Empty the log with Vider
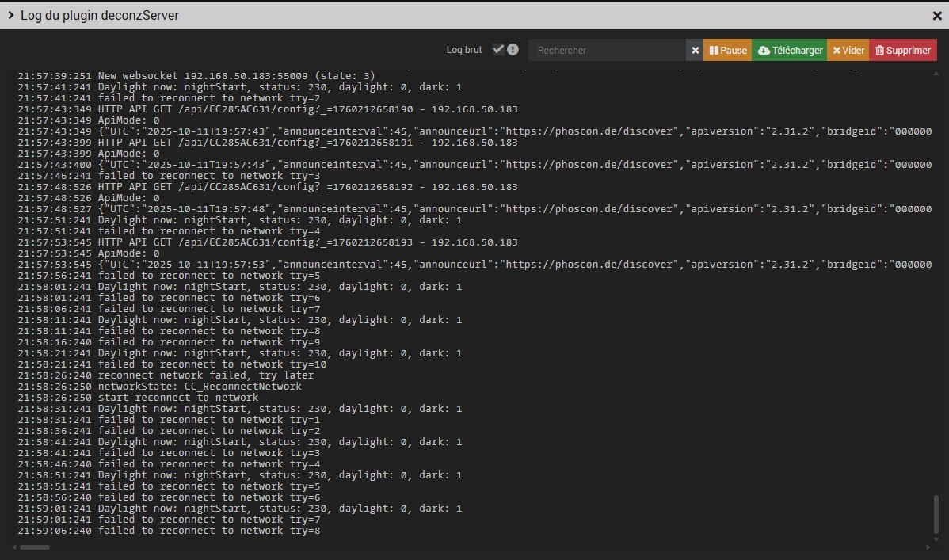949x560 pixels. [848, 50]
